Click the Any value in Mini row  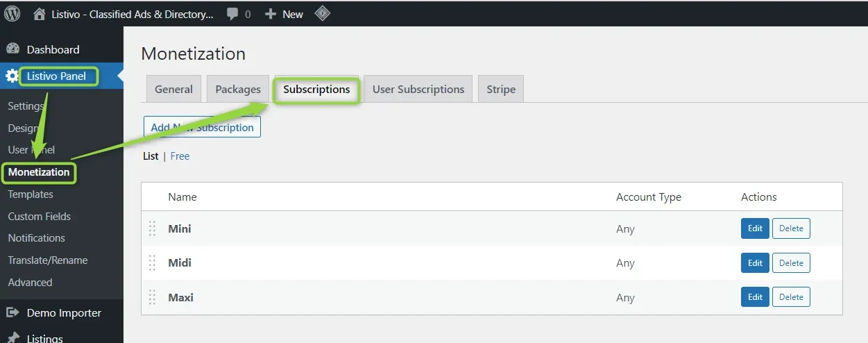click(625, 229)
